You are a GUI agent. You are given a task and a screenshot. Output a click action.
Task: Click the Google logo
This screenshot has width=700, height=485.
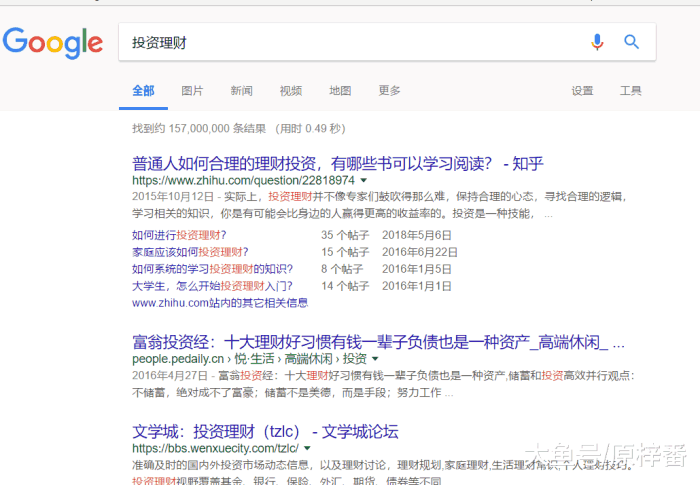click(x=53, y=42)
